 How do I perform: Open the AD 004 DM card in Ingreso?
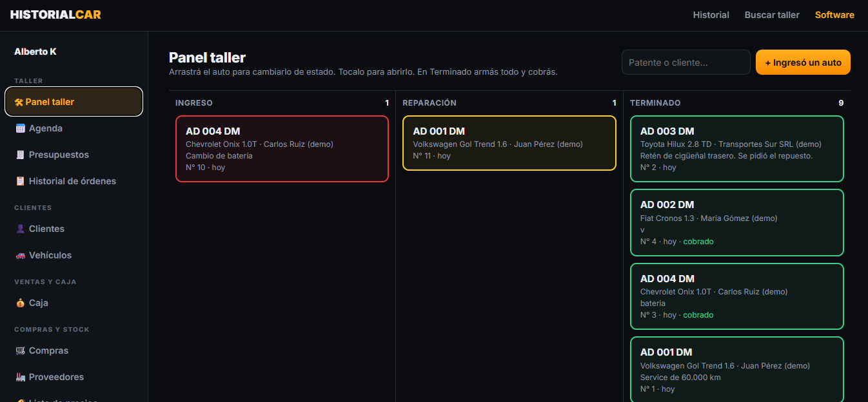tap(282, 149)
